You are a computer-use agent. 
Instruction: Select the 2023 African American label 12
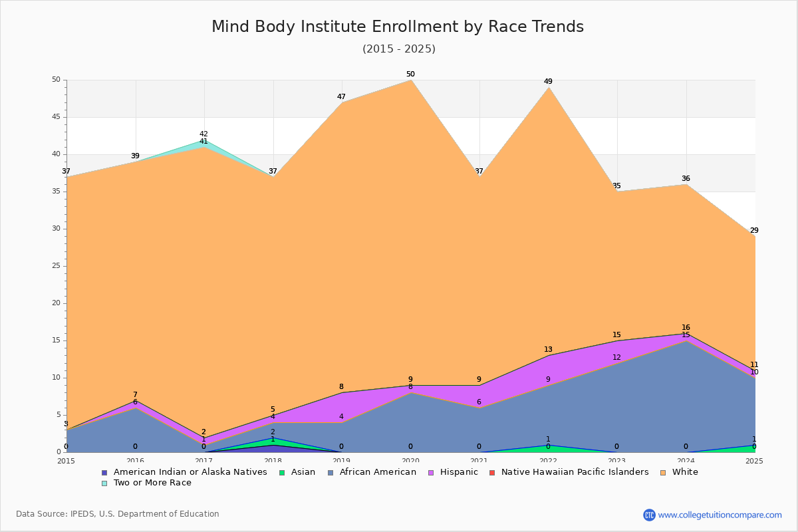[616, 358]
